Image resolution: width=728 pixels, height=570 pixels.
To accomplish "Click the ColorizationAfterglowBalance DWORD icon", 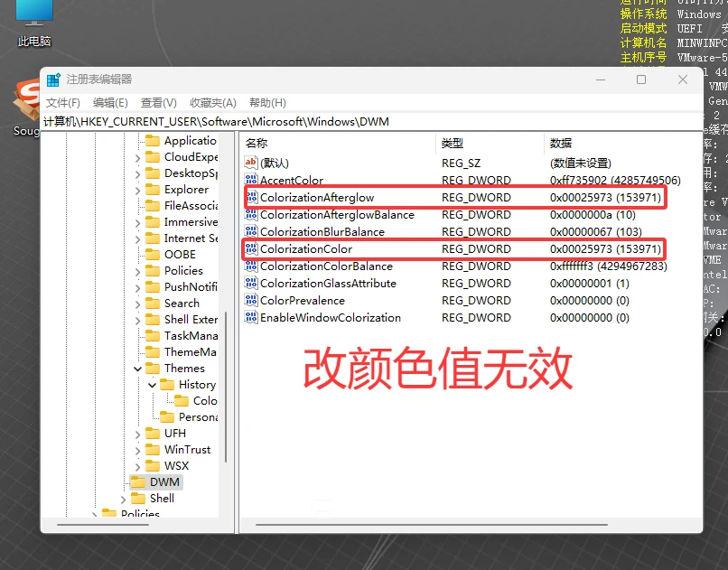I will 251,214.
